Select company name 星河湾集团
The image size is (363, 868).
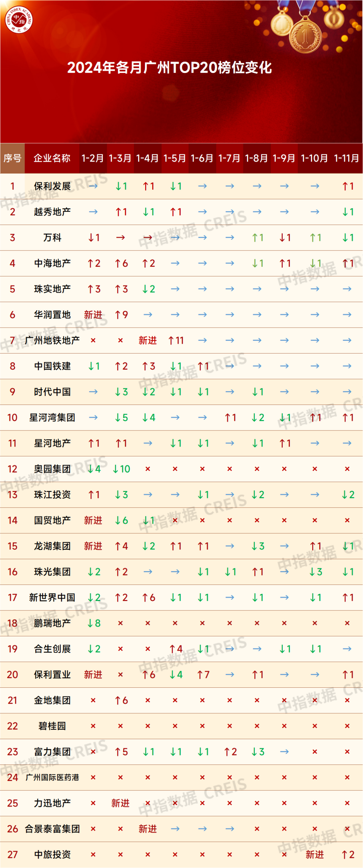[x=52, y=417]
